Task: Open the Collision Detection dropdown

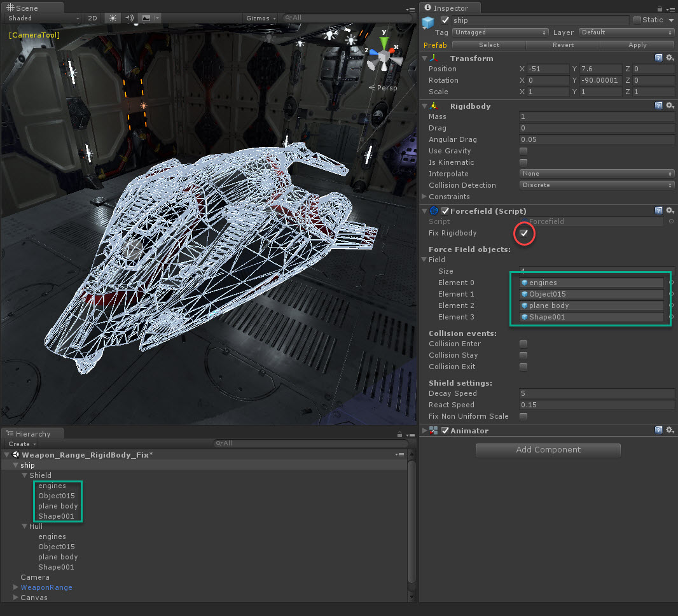Action: coord(597,185)
